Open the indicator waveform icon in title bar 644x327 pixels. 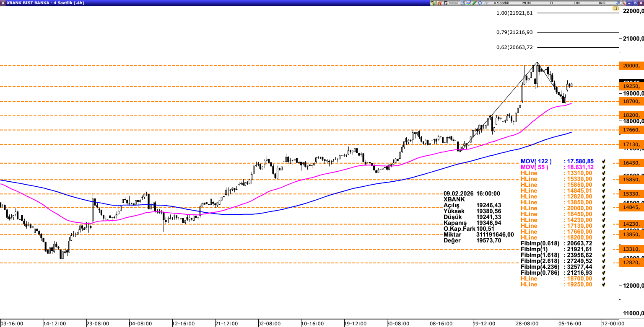click(x=486, y=3)
